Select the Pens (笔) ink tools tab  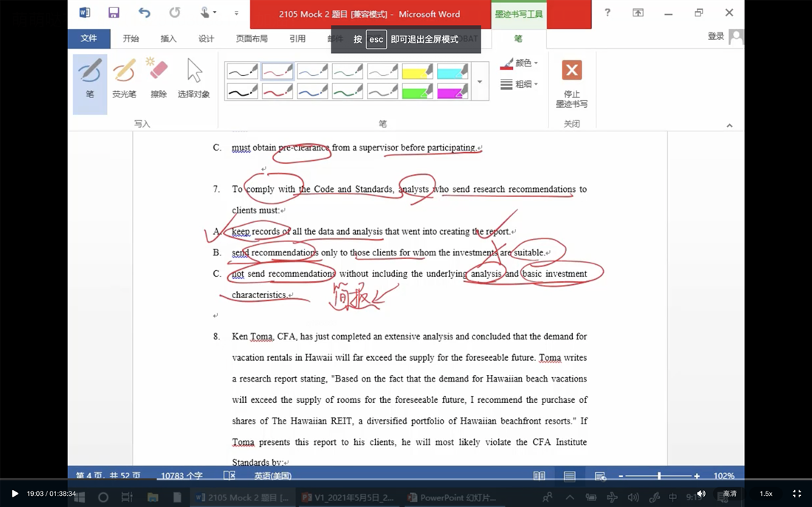[518, 38]
